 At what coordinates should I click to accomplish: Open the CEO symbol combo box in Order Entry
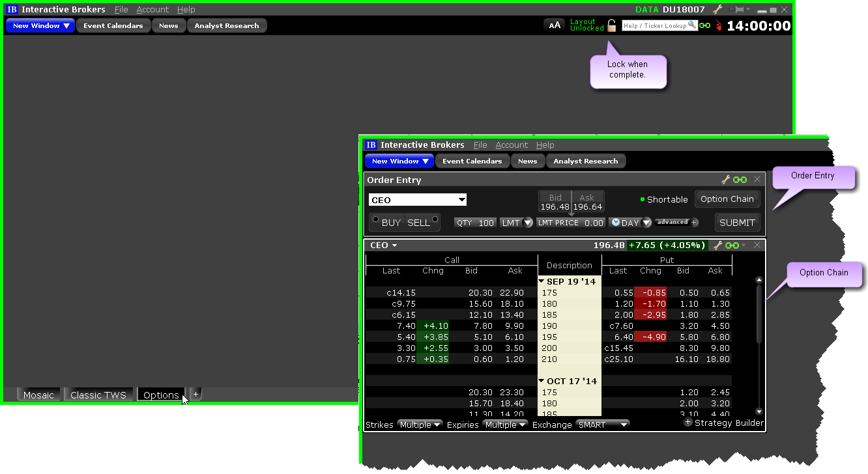click(418, 200)
